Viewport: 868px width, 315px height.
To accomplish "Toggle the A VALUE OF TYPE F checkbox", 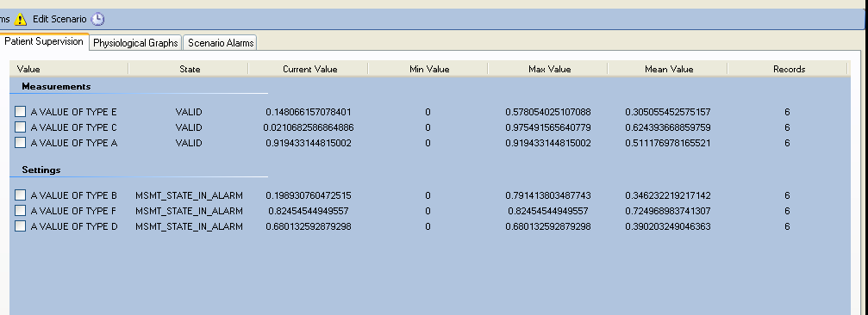I will pyautogui.click(x=21, y=211).
